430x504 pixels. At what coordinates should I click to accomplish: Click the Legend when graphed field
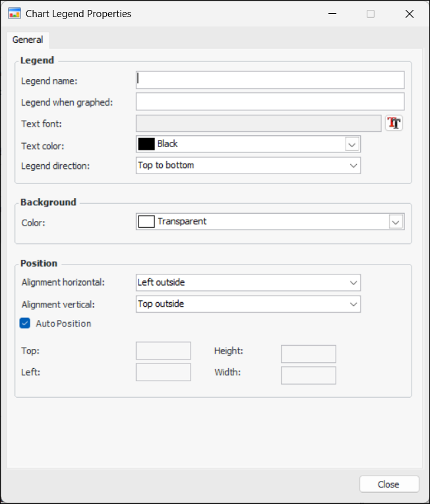pos(270,102)
